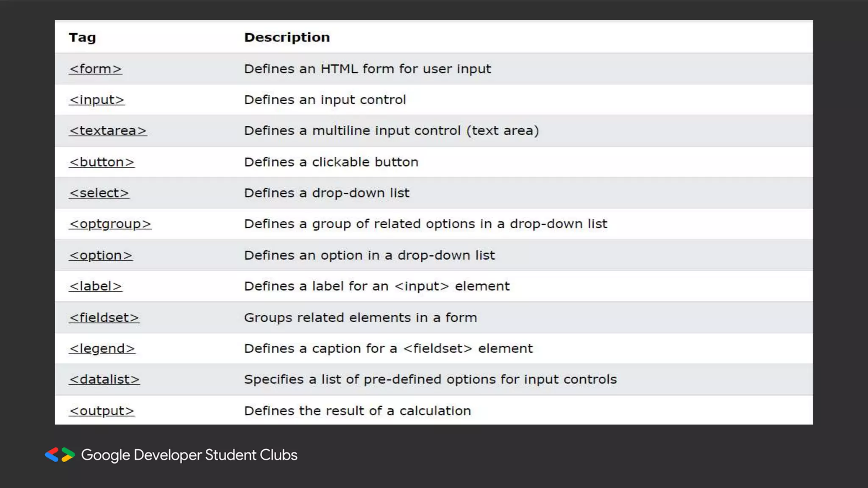
Task: Click the <textarea> tag link
Action: [108, 131]
